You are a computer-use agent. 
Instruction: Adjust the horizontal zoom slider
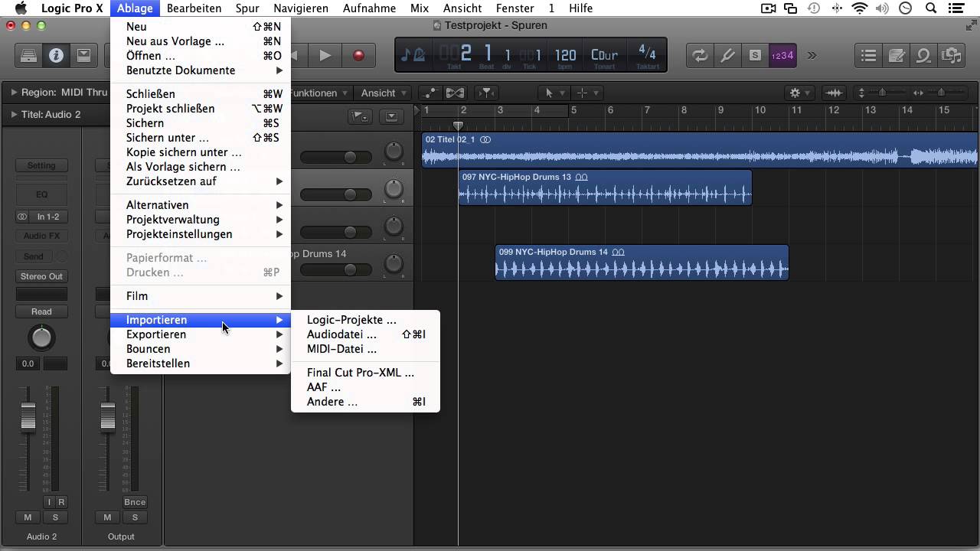940,93
